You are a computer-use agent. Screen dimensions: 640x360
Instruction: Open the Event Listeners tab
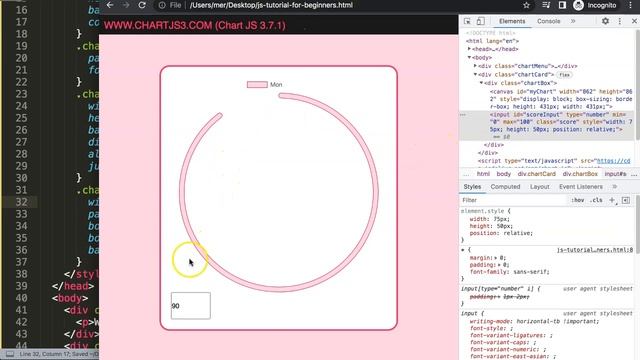[580, 187]
